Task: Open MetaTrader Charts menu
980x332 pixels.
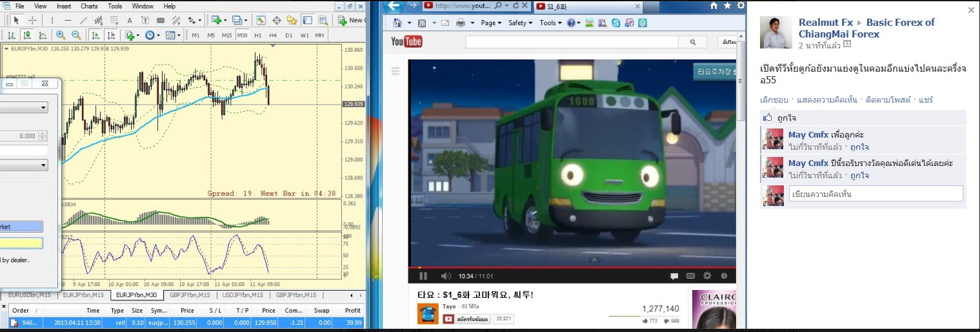Action: coord(89,6)
